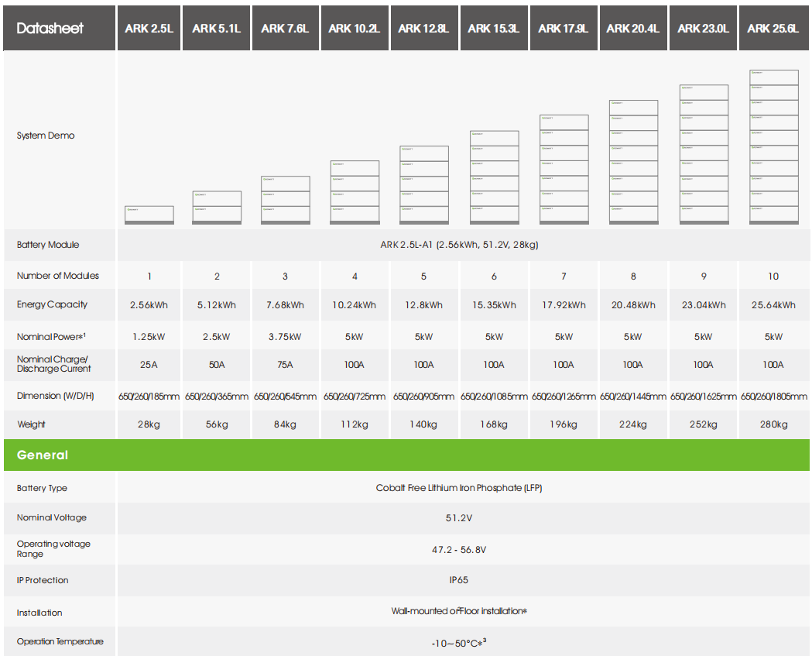Select the ARK 10.2L four-module stack image
Image resolution: width=812 pixels, height=656 pixels.
(355, 192)
